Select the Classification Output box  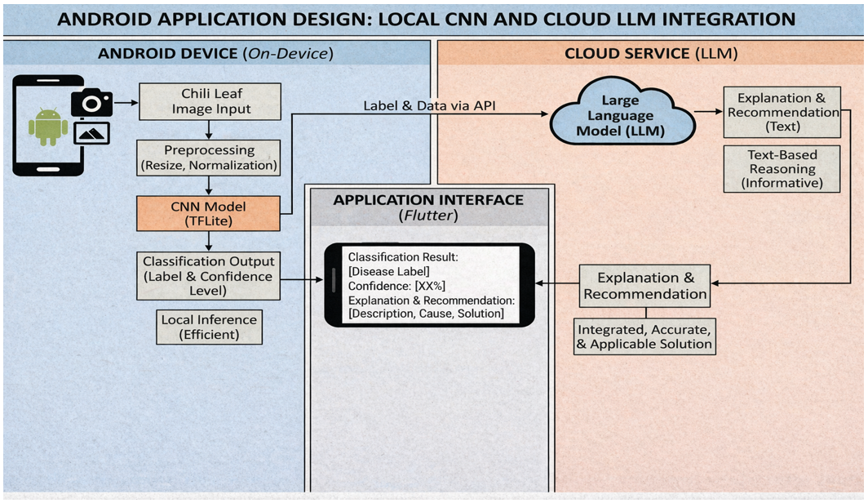click(x=208, y=276)
